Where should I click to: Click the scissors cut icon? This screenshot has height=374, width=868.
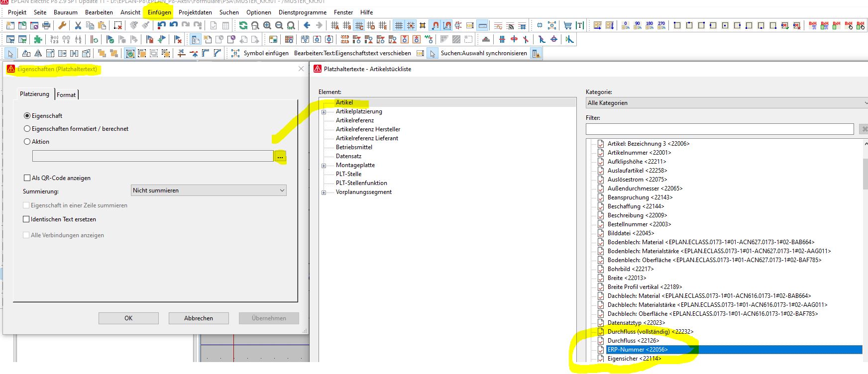point(78,25)
